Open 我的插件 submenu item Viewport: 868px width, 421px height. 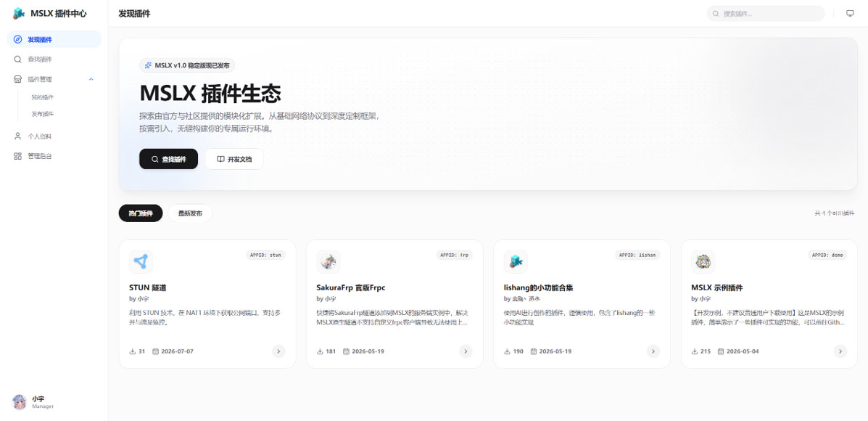coord(43,97)
